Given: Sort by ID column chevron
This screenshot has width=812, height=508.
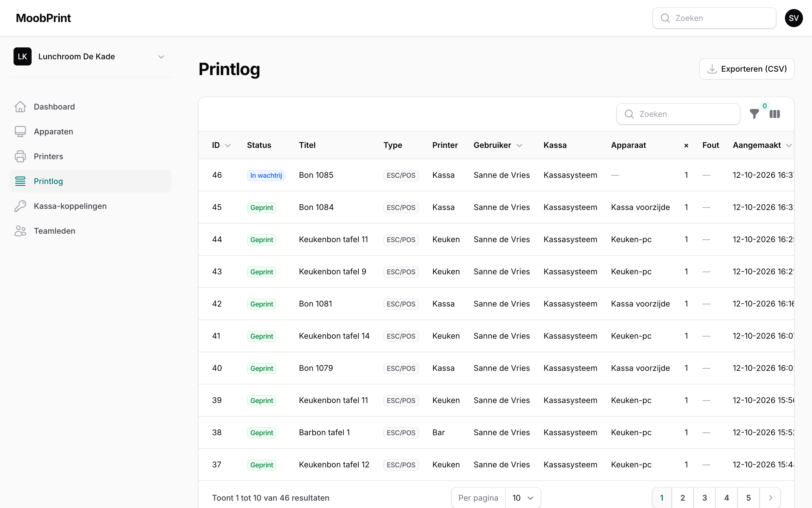Looking at the screenshot, I should click(x=228, y=145).
